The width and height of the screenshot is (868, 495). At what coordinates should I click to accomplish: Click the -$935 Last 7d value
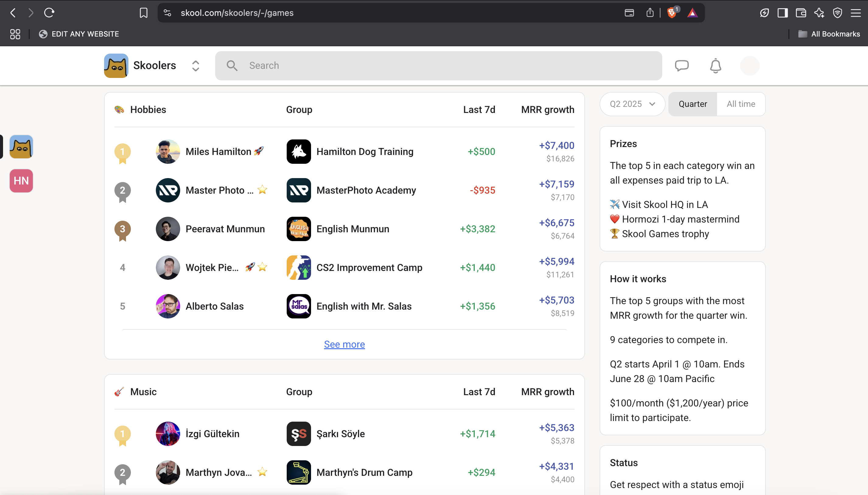pyautogui.click(x=483, y=190)
